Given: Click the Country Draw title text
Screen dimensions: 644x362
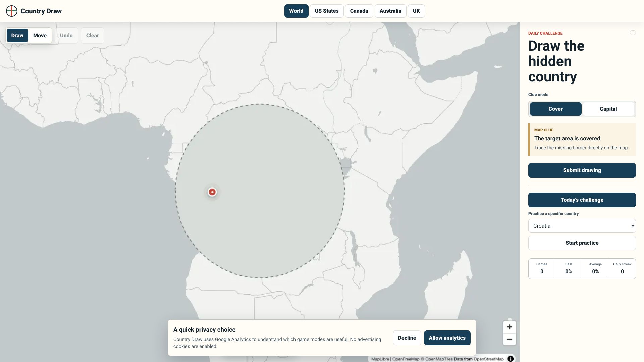Looking at the screenshot, I should (x=41, y=11).
